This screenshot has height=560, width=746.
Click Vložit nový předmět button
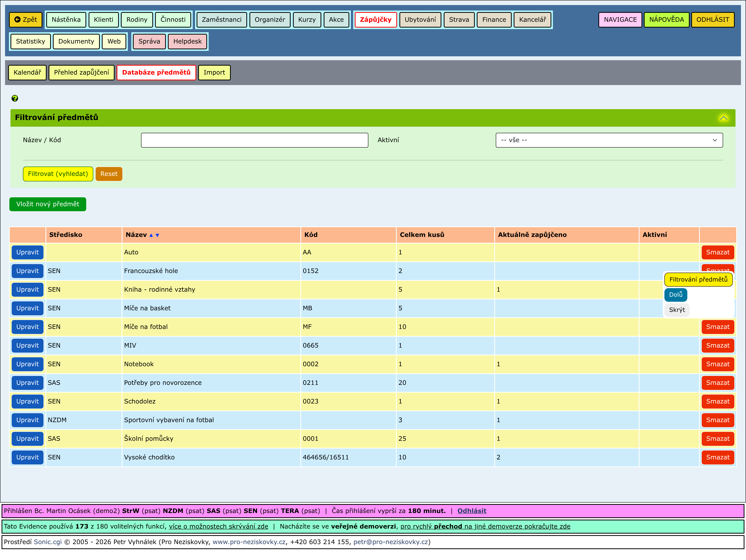(48, 204)
